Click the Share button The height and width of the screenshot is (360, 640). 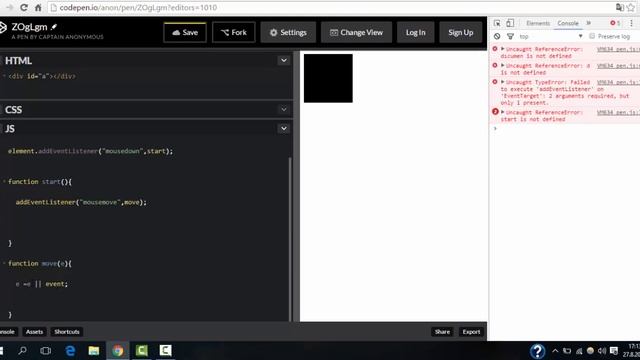point(442,332)
